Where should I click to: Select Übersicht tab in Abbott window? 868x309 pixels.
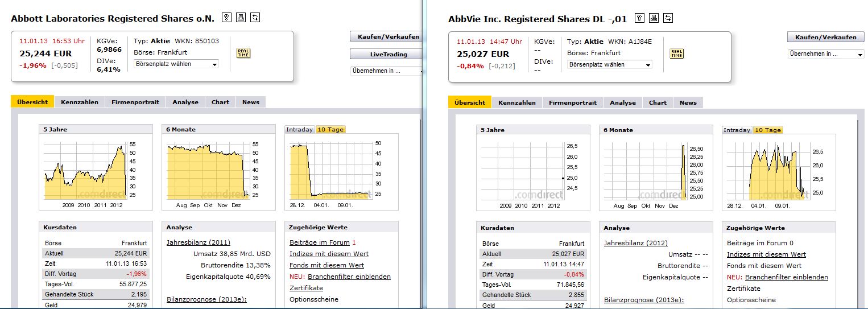[32, 102]
